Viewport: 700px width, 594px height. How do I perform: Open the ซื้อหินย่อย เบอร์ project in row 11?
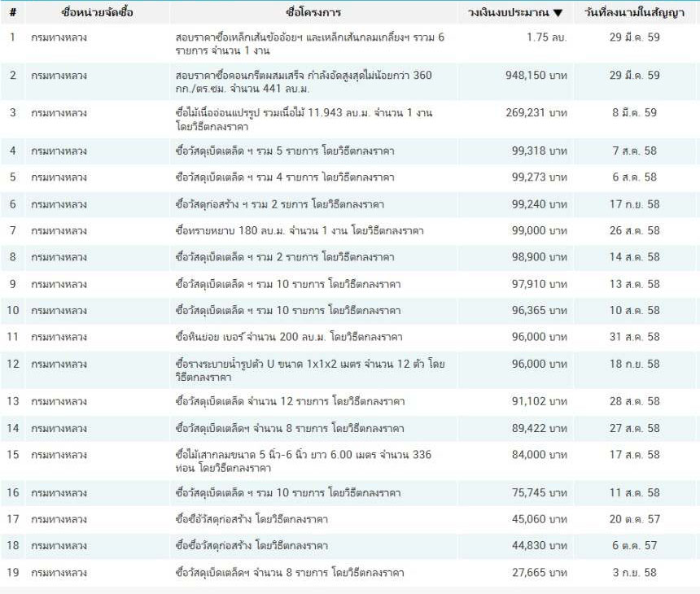click(289, 337)
